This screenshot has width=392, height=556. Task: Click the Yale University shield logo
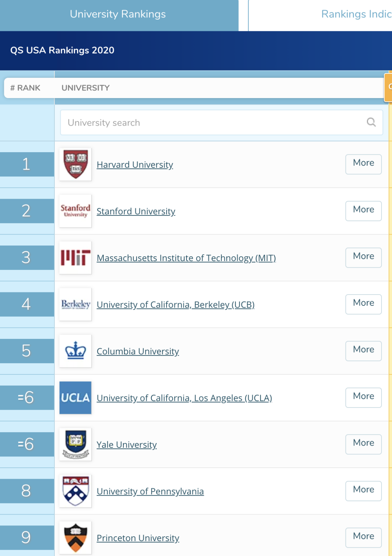(x=75, y=445)
